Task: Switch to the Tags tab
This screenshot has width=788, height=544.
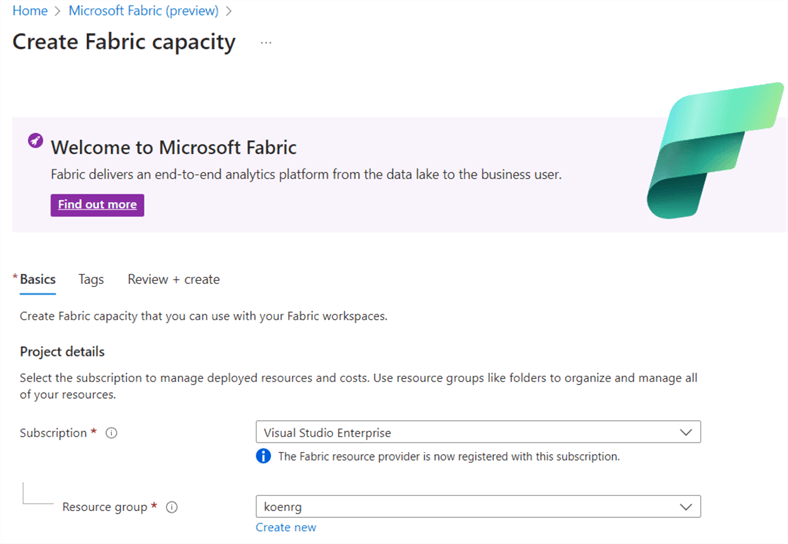Action: pos(91,280)
